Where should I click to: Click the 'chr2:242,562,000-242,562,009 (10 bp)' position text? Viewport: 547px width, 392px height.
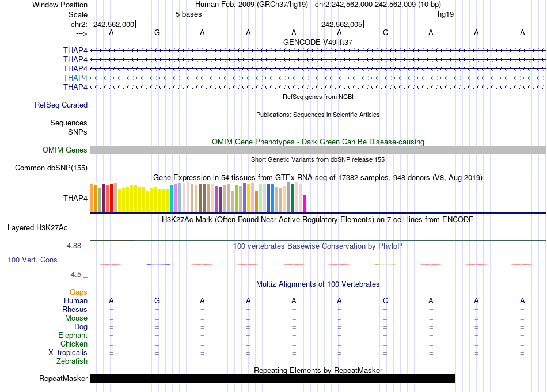click(x=378, y=5)
